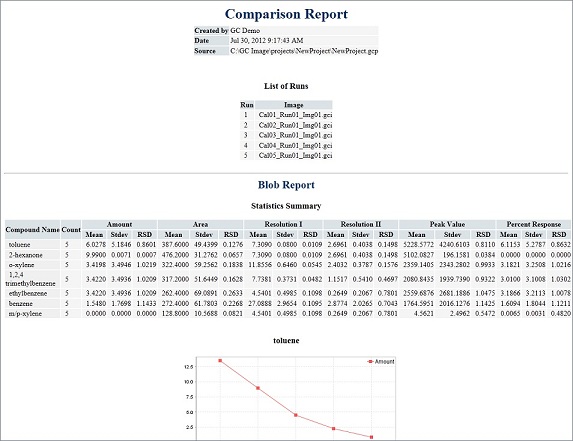Click the toluene chart title
Screen dimensions: 573x441
point(286,341)
